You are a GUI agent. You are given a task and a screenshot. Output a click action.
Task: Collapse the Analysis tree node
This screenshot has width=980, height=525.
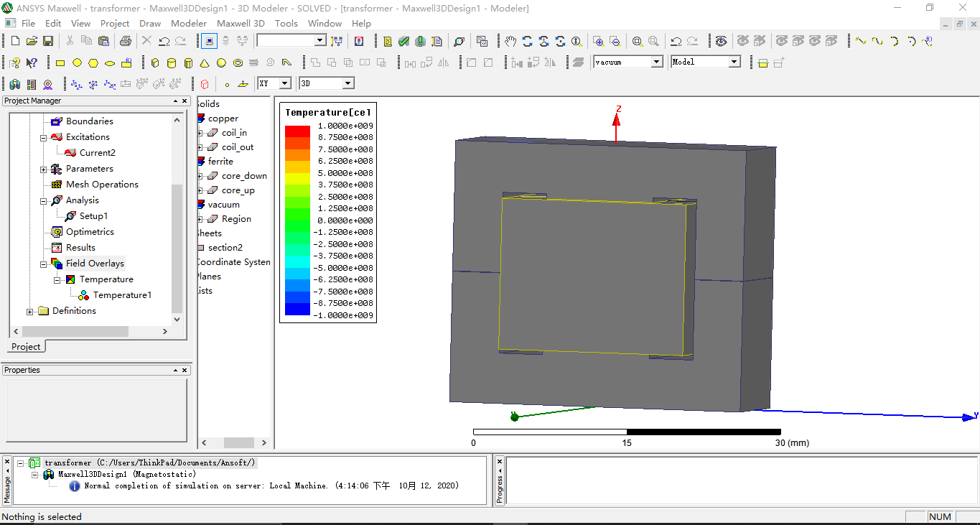(44, 200)
